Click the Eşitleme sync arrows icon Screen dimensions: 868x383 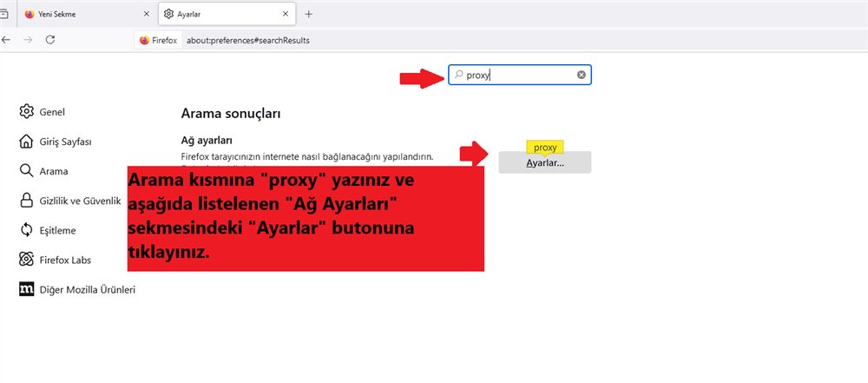point(26,230)
